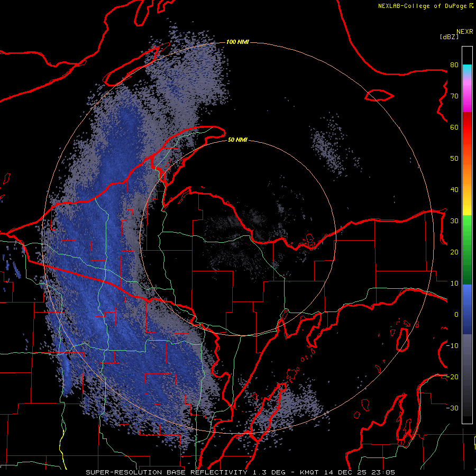Screen dimensions: 476x476
Task: Click the KMQT station identifier
Action: click(309, 472)
